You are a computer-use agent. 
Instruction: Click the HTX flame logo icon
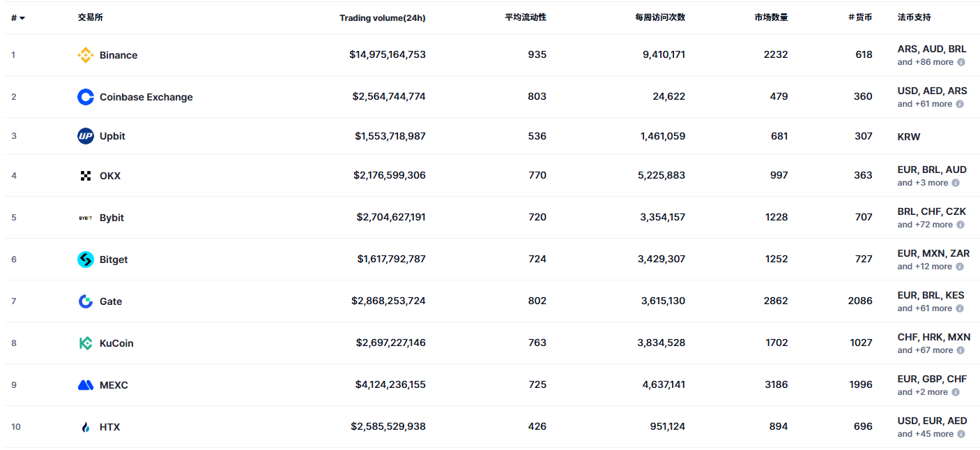click(x=86, y=427)
